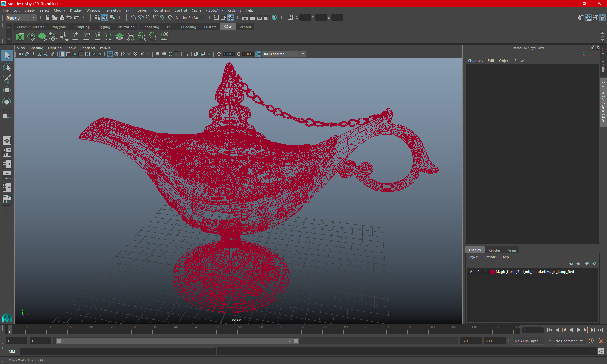This screenshot has height=364, width=607.
Task: Click the red layer color swatch
Action: click(x=492, y=272)
